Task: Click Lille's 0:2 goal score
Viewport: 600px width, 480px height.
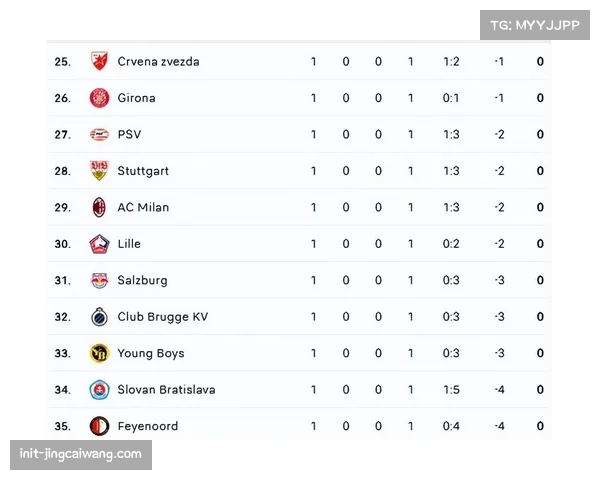Action: pos(452,244)
